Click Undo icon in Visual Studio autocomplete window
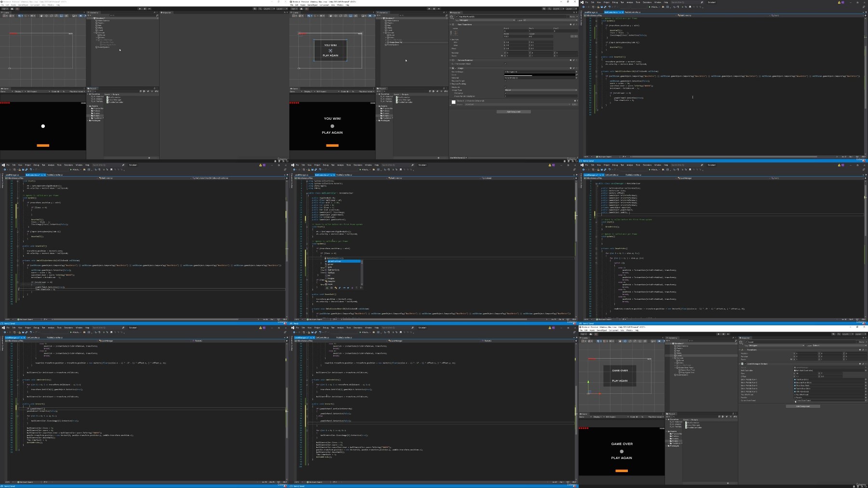This screenshot has width=868, height=488. [320, 169]
